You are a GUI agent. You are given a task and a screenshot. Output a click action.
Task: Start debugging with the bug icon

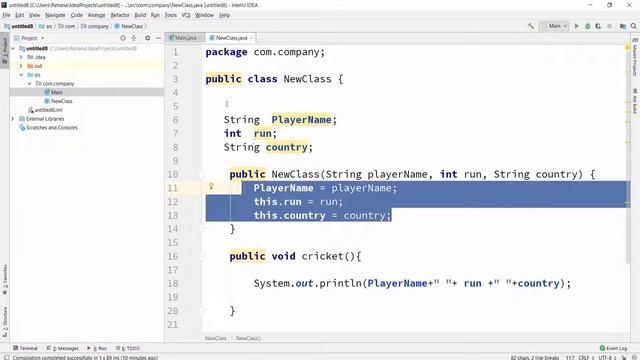[x=588, y=26]
